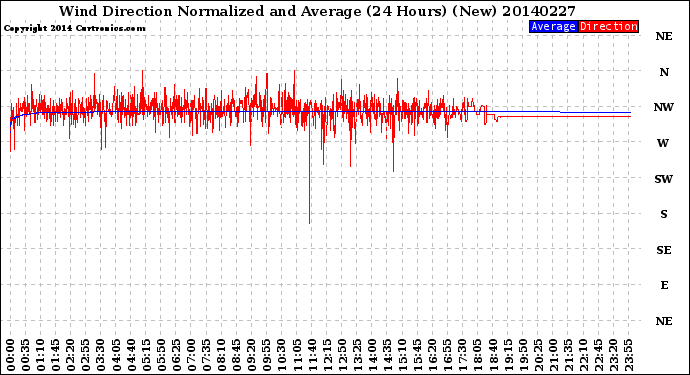
Task: Click the 21:00 time axis label
Action: [x=553, y=355]
